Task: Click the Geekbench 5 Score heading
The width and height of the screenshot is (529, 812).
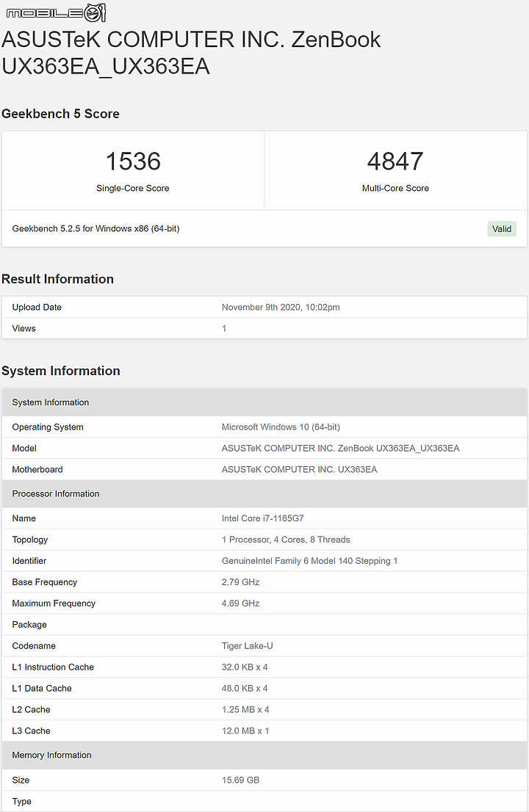Action: 61,114
